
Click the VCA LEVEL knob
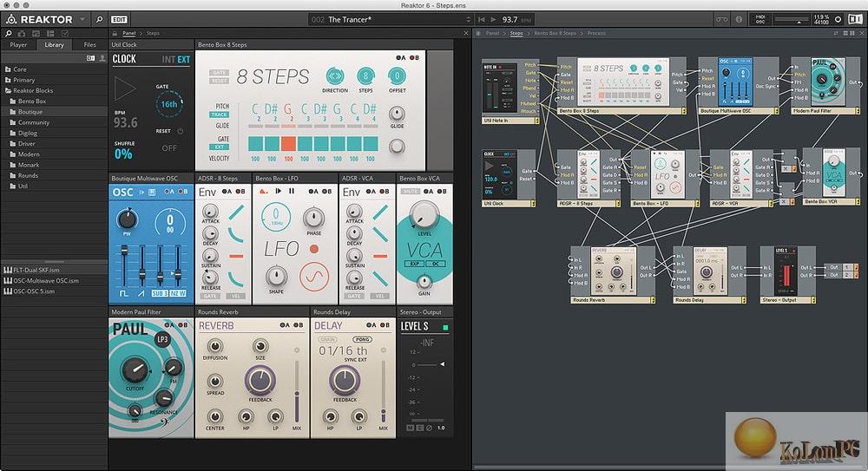(424, 215)
